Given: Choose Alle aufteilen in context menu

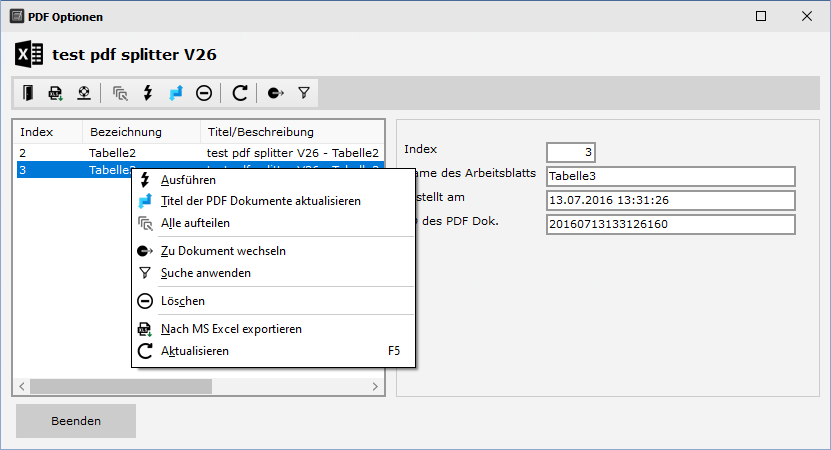Looking at the screenshot, I should (x=195, y=223).
